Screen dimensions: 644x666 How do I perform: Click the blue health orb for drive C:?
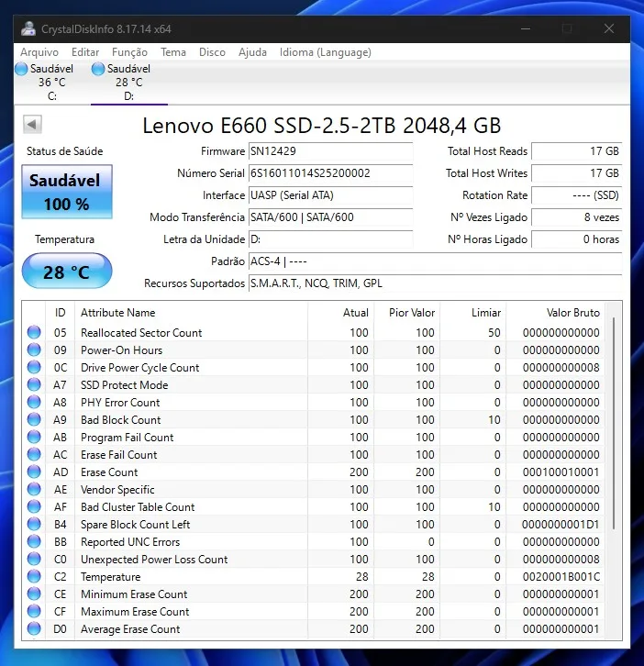21,69
